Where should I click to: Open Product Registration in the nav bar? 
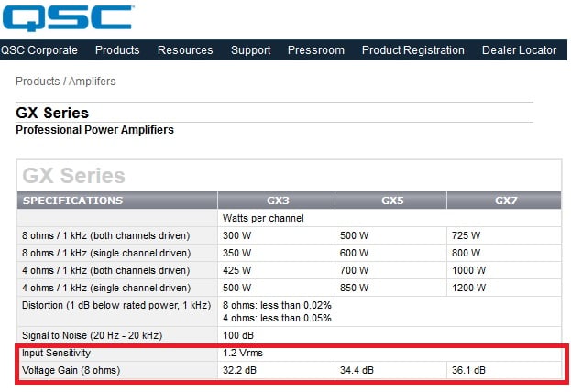[413, 50]
